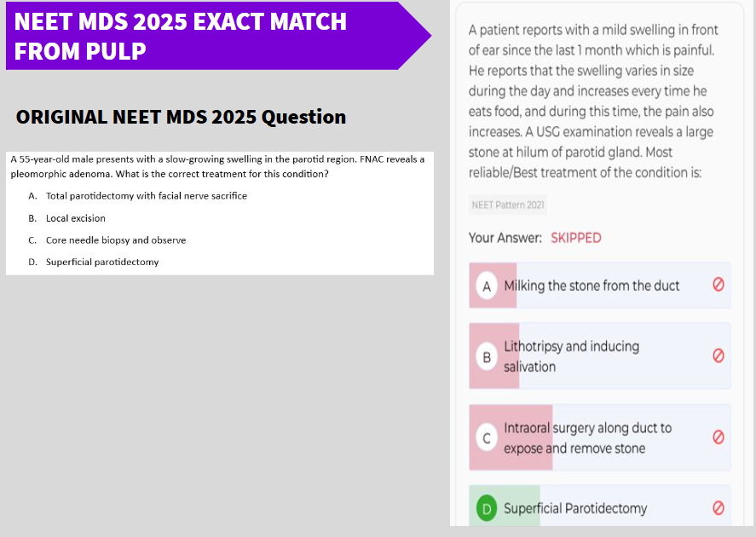Click the circled A option letter
Image resolution: width=756 pixels, height=537 pixels.
[x=487, y=286]
